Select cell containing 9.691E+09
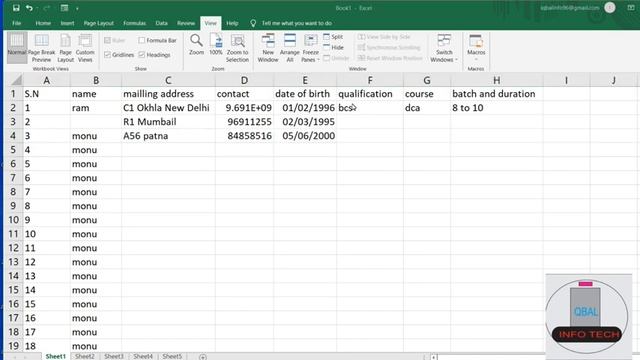This screenshot has height=360, width=640. pyautogui.click(x=244, y=108)
